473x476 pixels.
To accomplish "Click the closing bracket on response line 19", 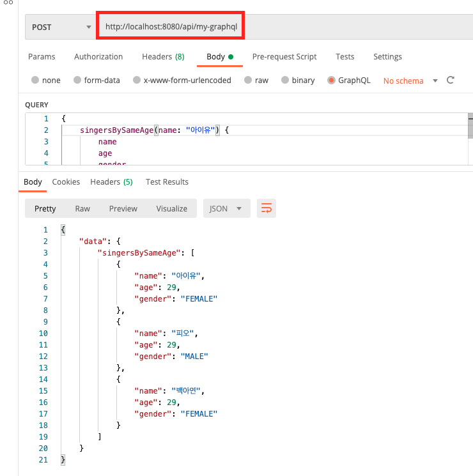I will pyautogui.click(x=100, y=436).
